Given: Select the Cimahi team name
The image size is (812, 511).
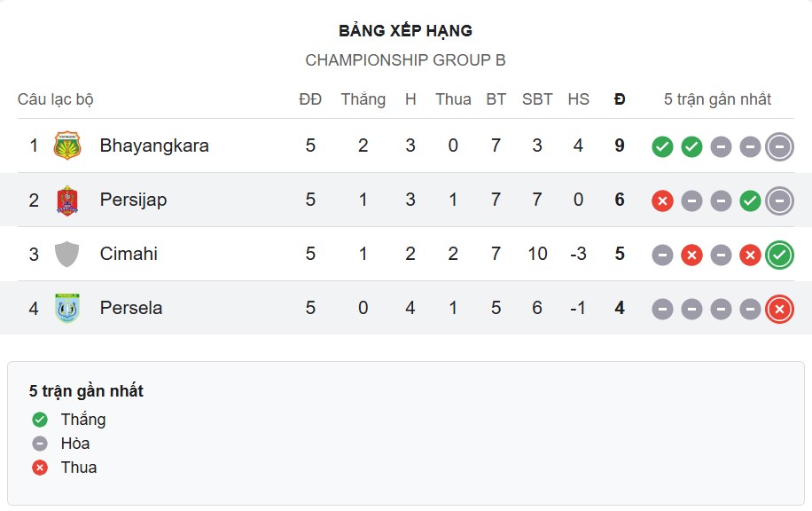Looking at the screenshot, I should (129, 255).
